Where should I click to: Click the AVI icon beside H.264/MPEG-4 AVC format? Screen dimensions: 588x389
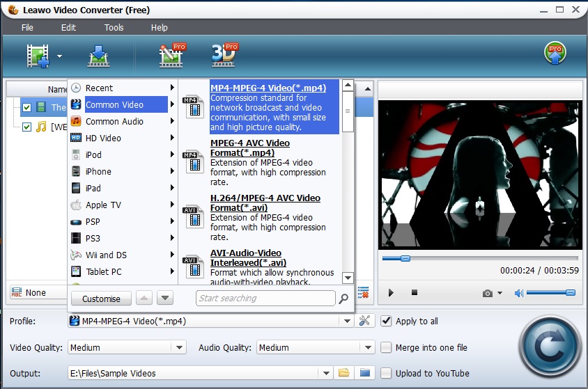(193, 217)
